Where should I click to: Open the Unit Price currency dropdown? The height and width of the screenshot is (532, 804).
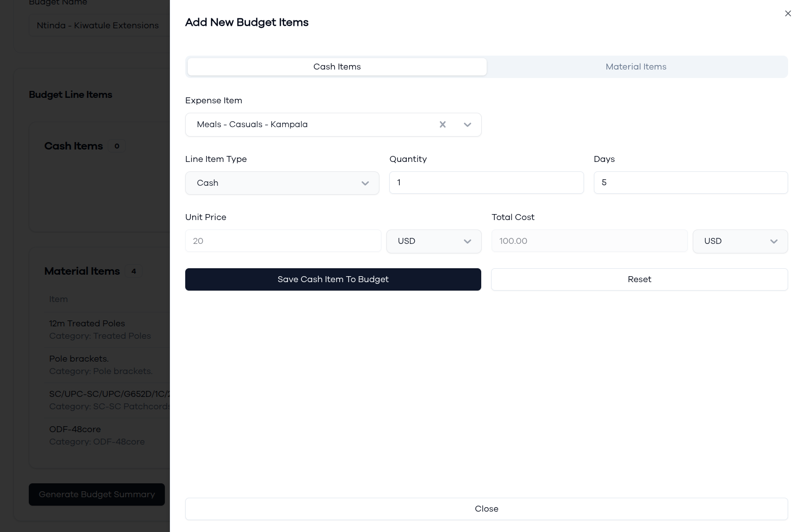click(x=434, y=241)
